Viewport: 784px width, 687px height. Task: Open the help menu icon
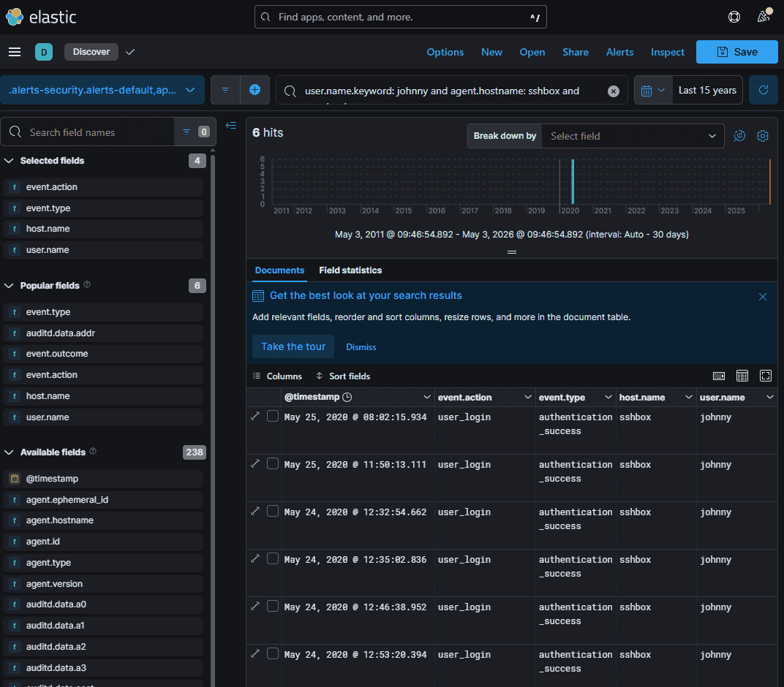click(734, 17)
